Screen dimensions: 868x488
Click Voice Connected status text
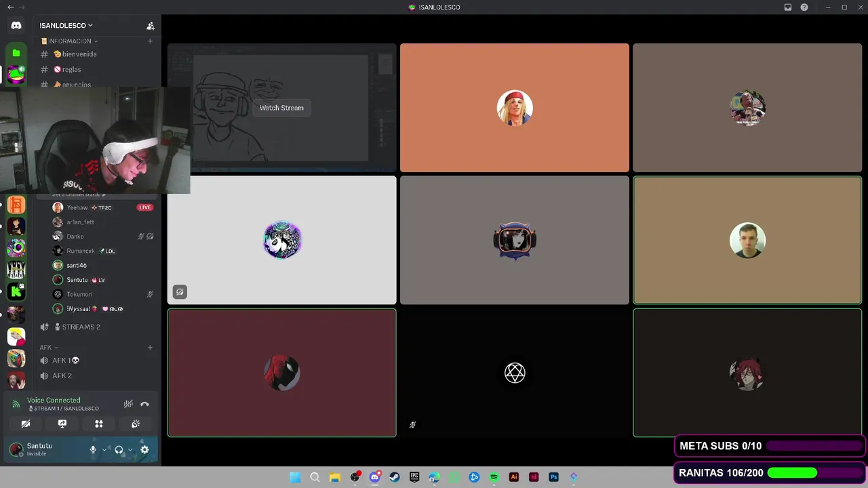pos(54,401)
